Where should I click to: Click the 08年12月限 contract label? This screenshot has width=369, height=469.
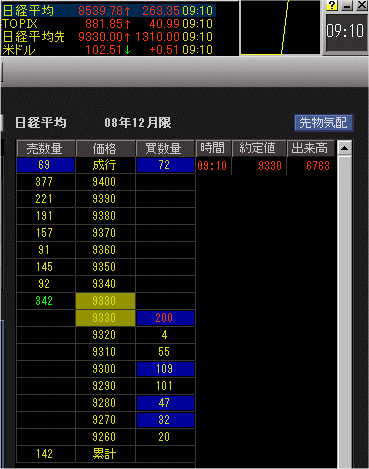tap(138, 123)
